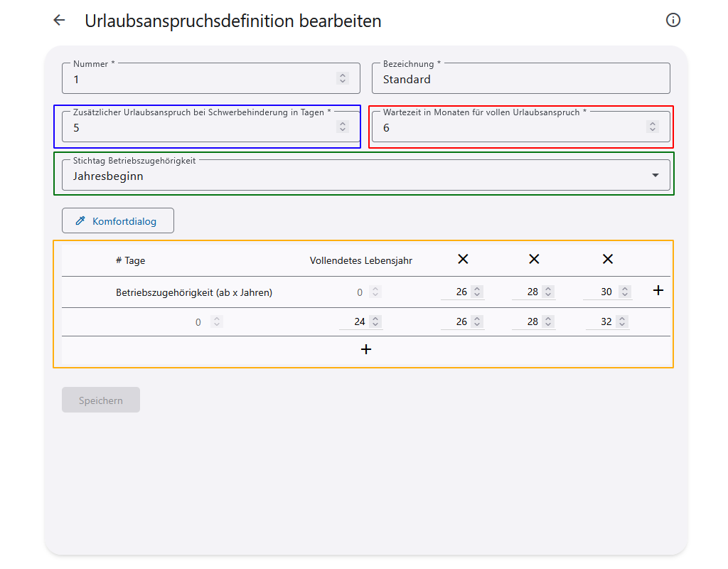Add a new row with bottom plus
Image resolution: width=728 pixels, height=569 pixels.
(x=366, y=349)
